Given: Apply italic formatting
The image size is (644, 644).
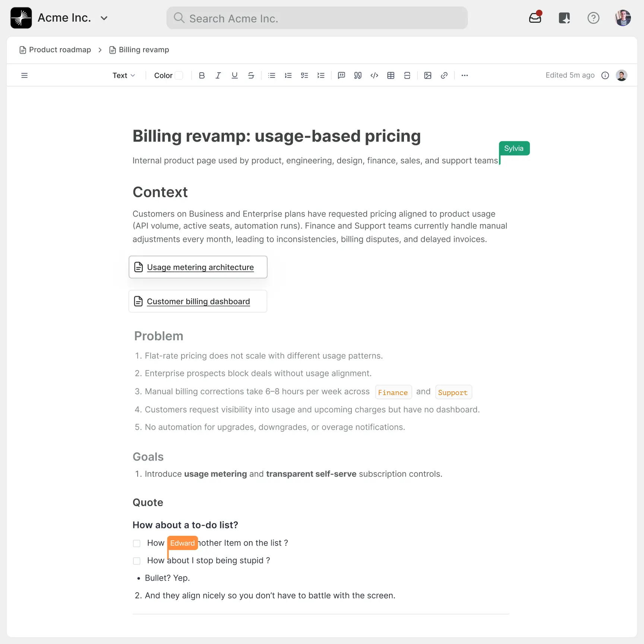Looking at the screenshot, I should click(218, 75).
